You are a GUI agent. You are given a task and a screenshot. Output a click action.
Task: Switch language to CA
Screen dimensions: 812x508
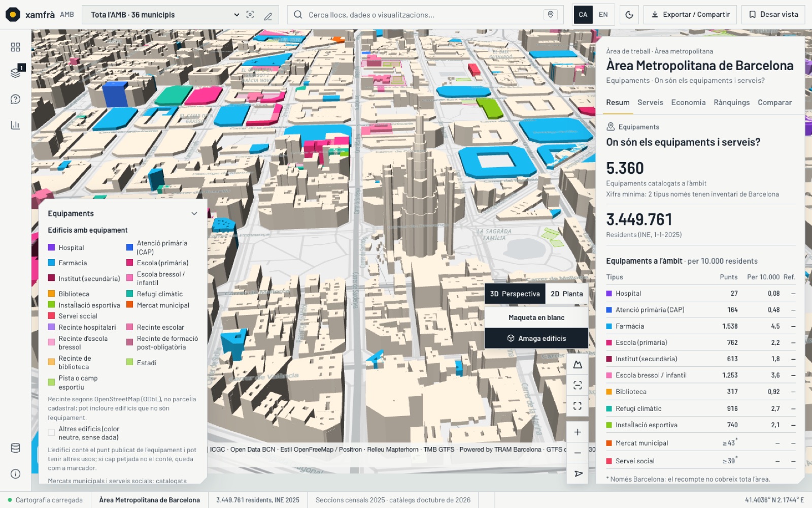583,15
